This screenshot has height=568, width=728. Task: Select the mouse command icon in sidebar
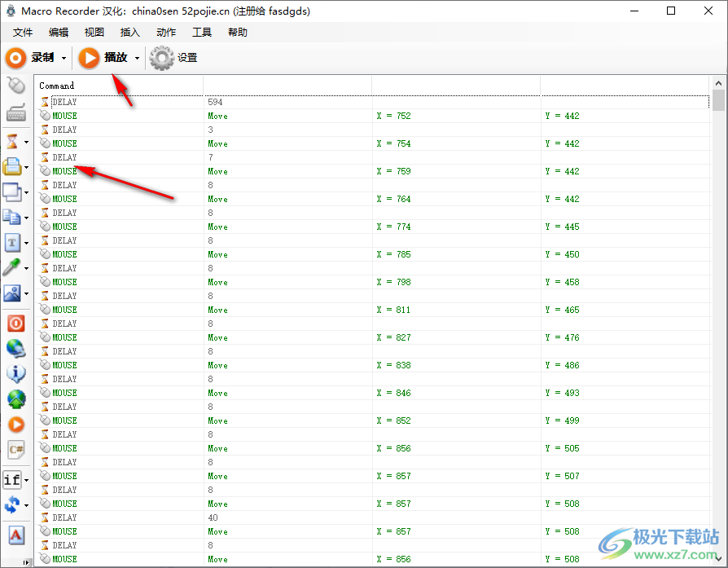[x=16, y=86]
